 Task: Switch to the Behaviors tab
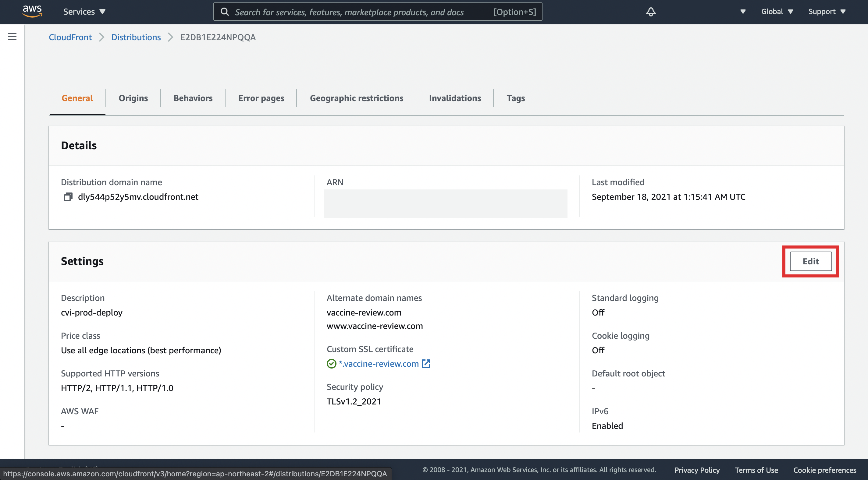[193, 98]
